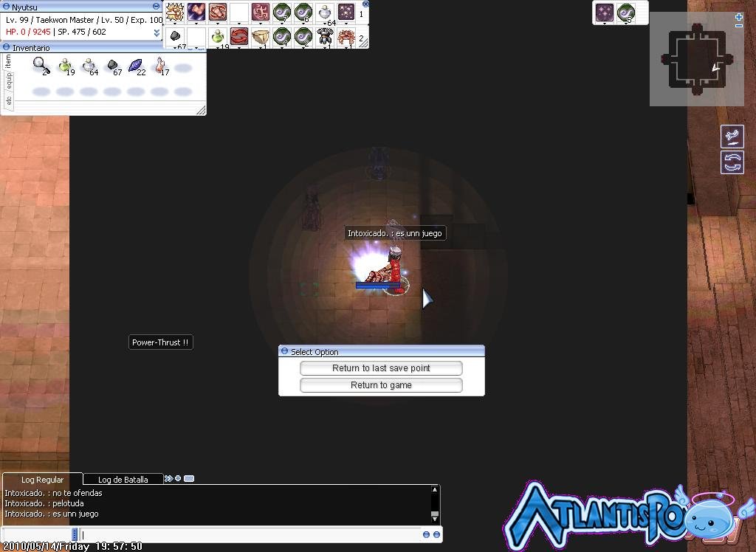
Task: Click the flying-kick status icon on right edge
Action: pos(732,136)
